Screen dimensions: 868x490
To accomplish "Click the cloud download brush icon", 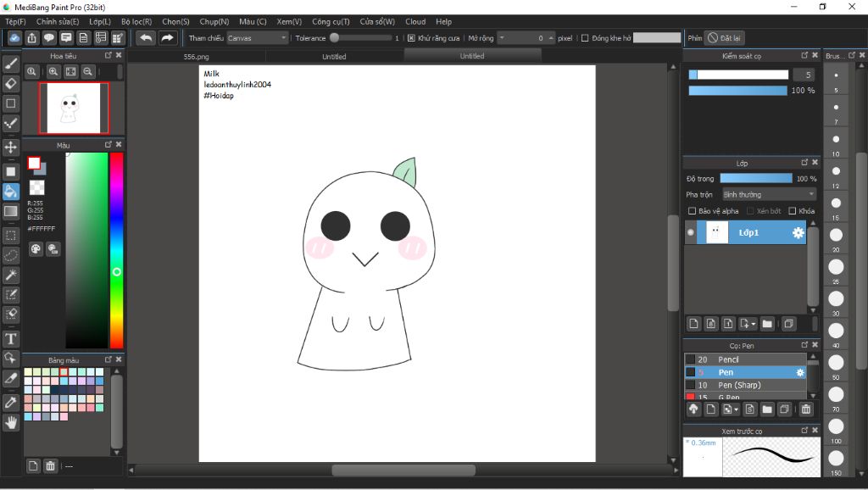I will (693, 409).
